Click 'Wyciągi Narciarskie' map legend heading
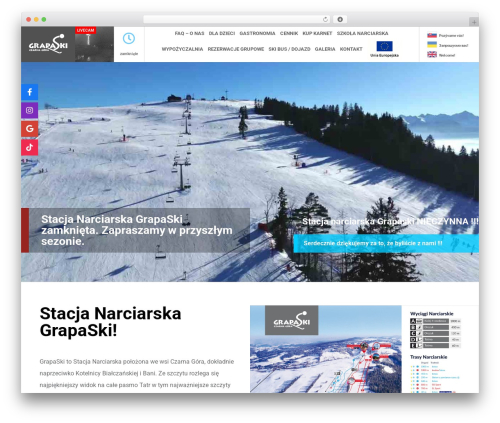This screenshot has width=500, height=423. pos(431,314)
